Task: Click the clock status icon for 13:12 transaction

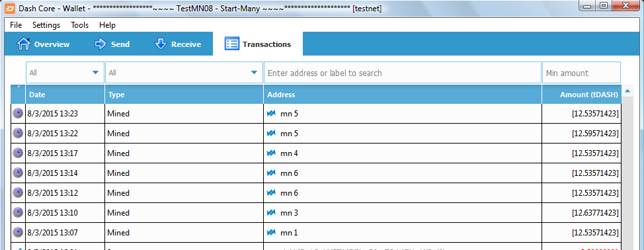Action: [x=18, y=192]
